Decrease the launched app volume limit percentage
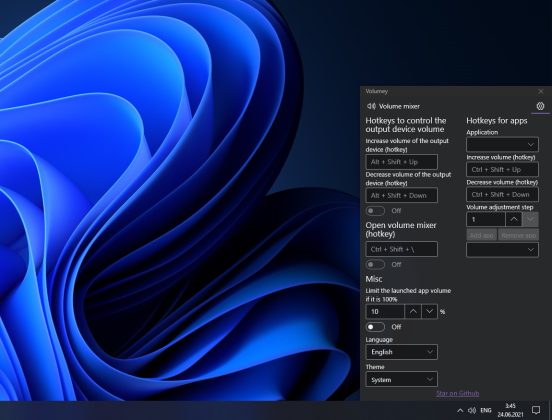The width and height of the screenshot is (552, 420). coord(429,312)
